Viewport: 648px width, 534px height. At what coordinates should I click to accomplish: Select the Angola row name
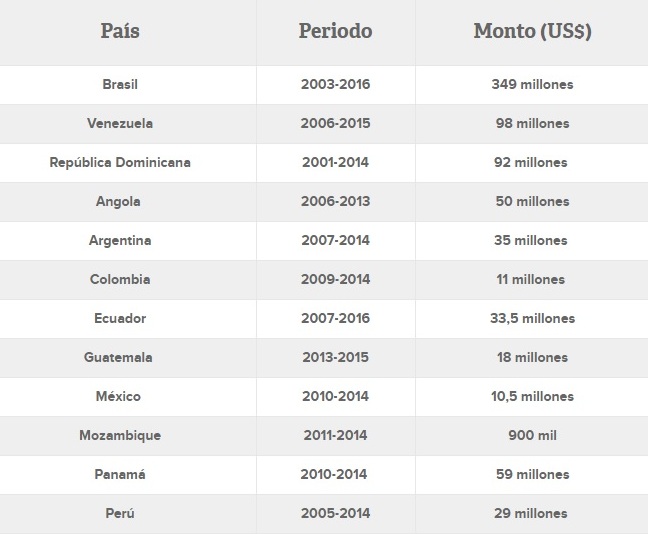click(118, 201)
